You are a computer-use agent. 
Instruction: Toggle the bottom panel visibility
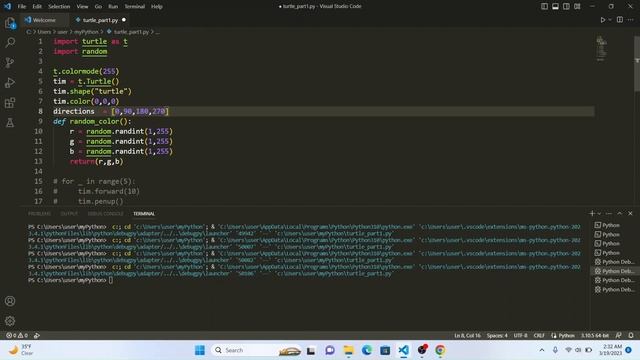555,6
